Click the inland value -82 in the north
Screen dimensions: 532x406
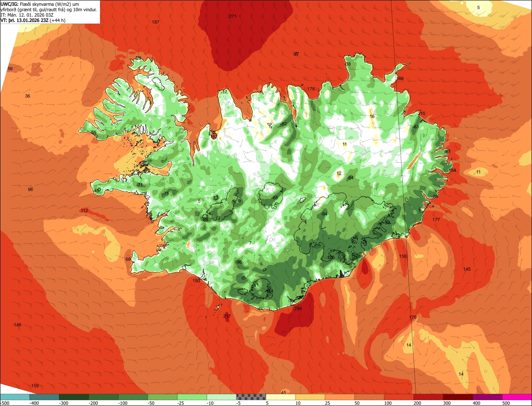[x=283, y=124]
